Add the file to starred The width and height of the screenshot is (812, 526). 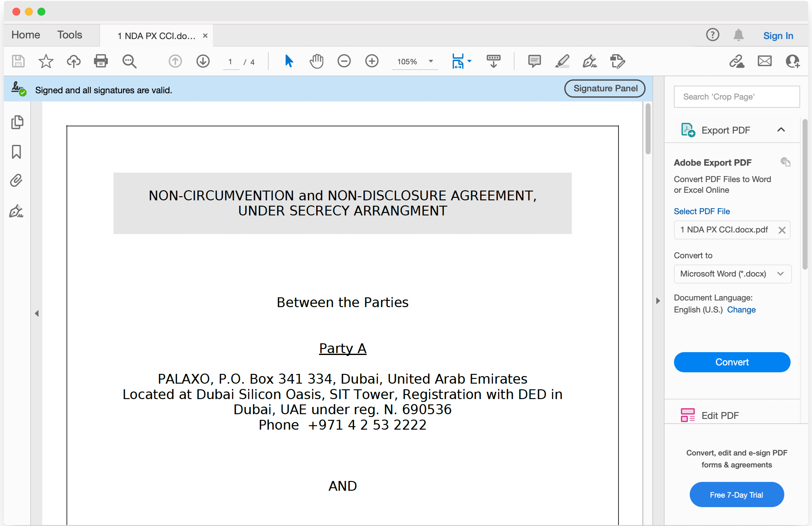[46, 61]
